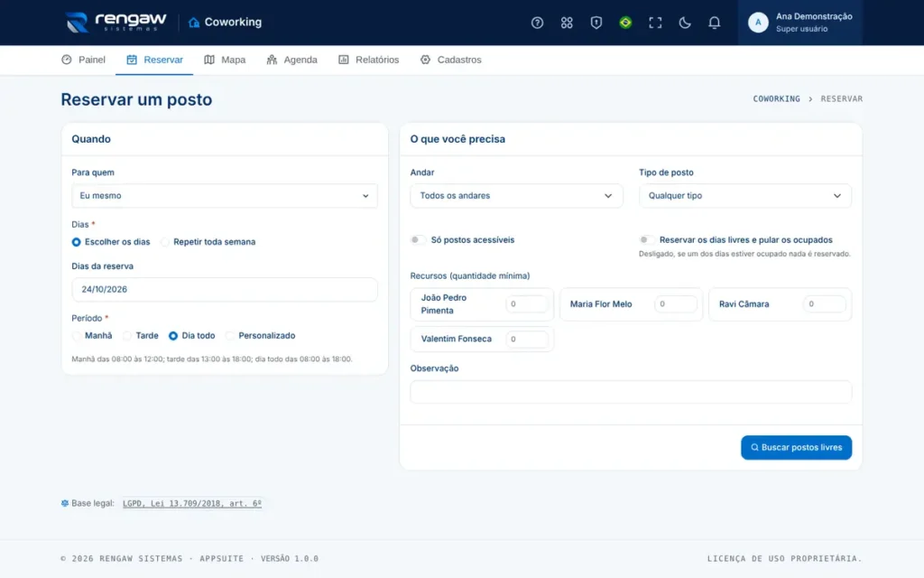Go to the Painel tab

(x=83, y=60)
